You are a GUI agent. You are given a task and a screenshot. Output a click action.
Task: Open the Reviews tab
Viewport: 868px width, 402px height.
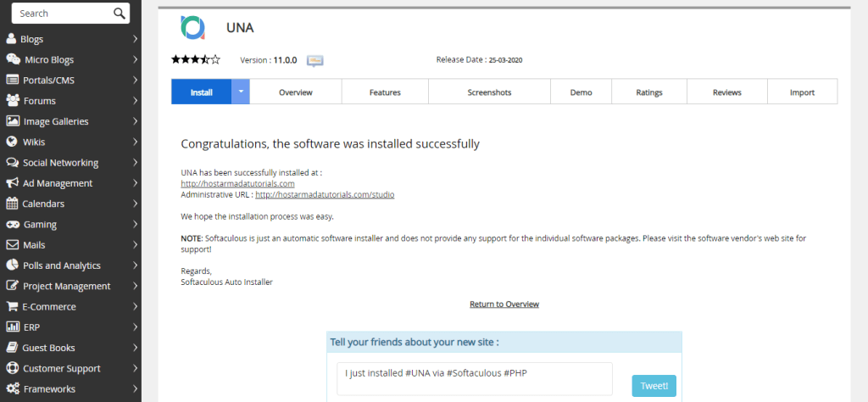726,92
